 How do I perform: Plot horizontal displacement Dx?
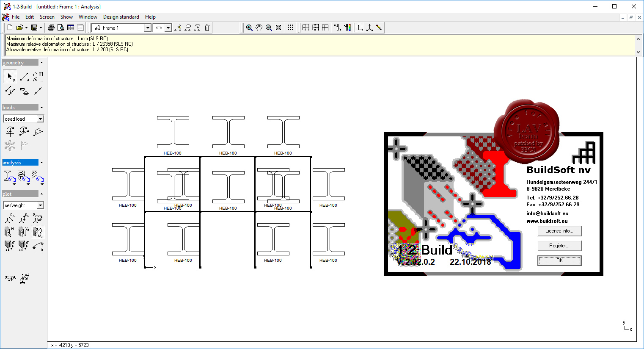[x=10, y=218]
